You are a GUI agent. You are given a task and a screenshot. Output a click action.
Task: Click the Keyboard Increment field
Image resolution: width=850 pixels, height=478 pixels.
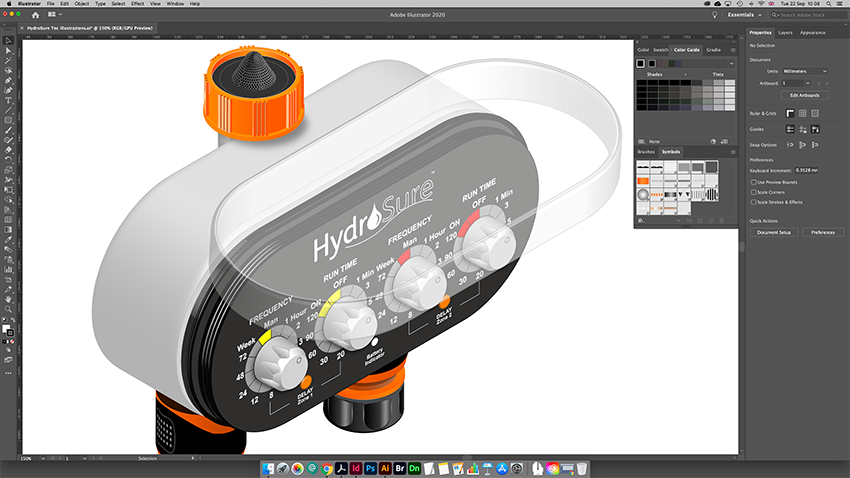pyautogui.click(x=807, y=170)
